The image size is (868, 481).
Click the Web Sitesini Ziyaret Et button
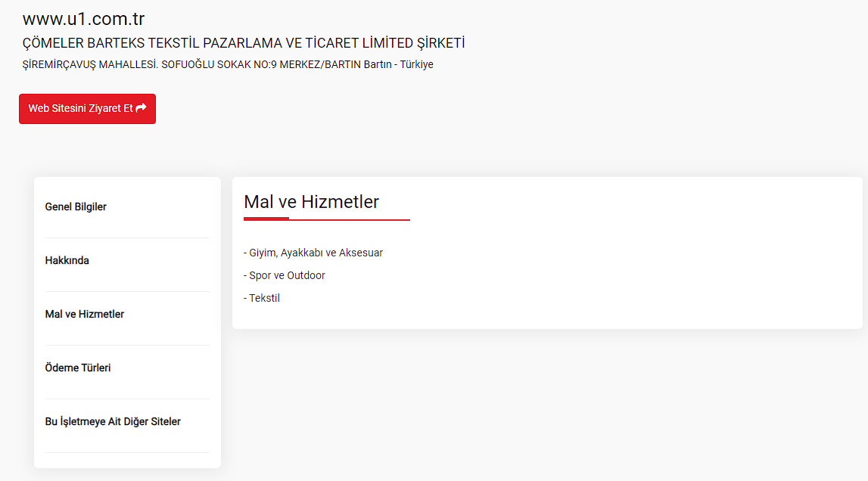pyautogui.click(x=88, y=109)
